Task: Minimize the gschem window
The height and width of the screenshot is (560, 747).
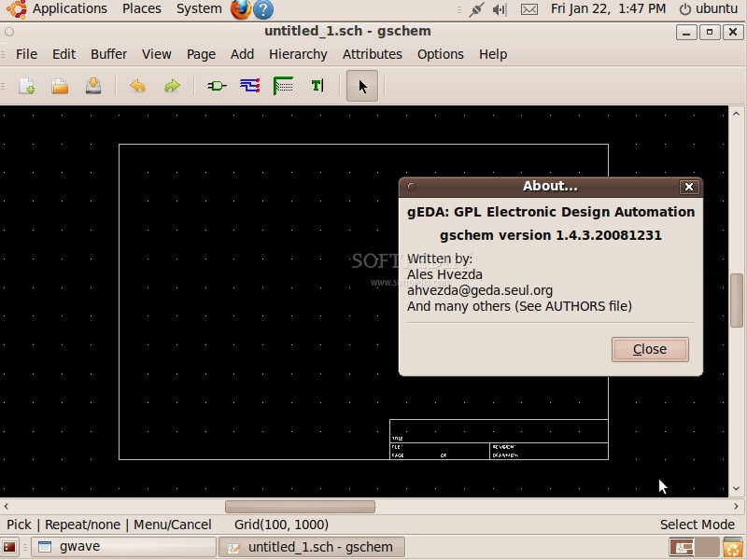Action: pyautogui.click(x=686, y=33)
